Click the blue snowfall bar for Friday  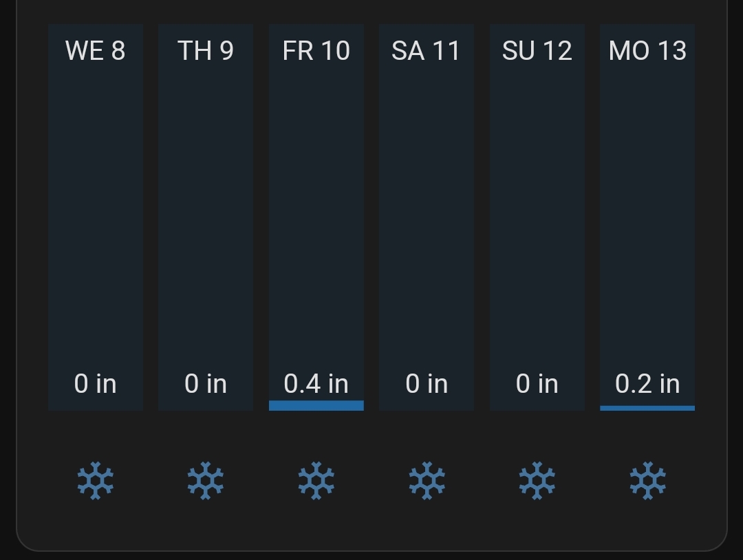click(x=316, y=405)
